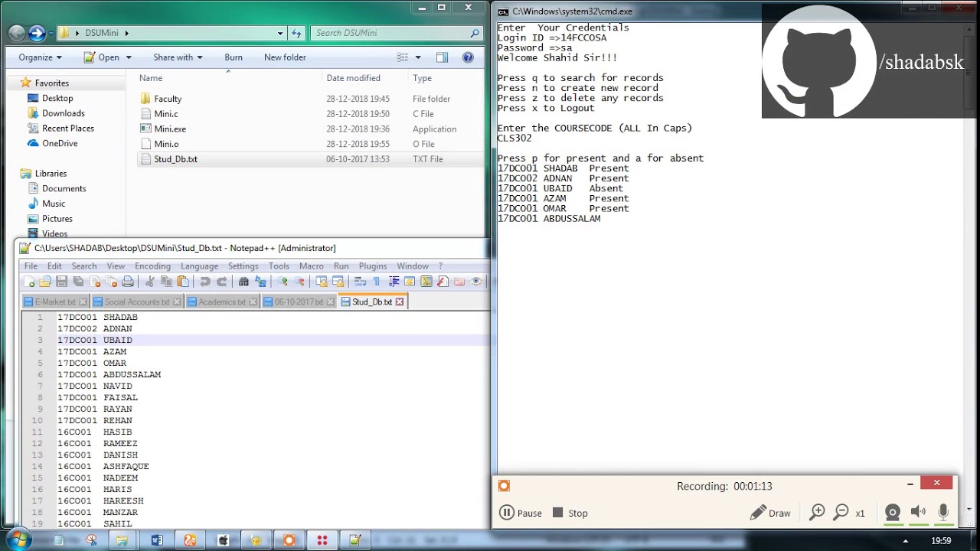980x551 pixels.
Task: Click the taskbar clock showing 19:59
Action: [941, 541]
